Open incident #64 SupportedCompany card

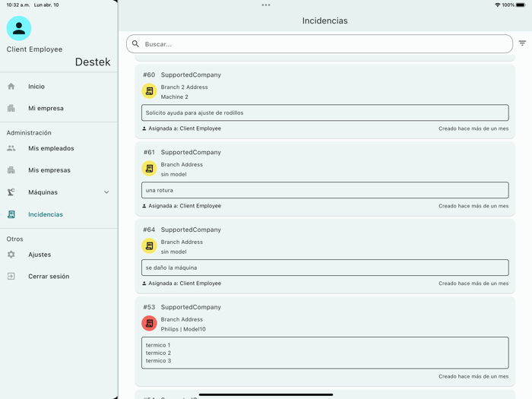[x=325, y=256]
